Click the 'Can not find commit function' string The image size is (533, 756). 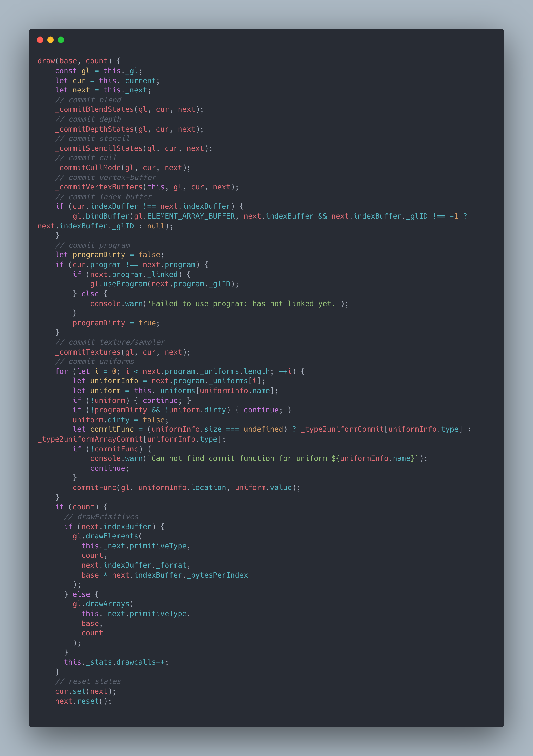point(283,458)
